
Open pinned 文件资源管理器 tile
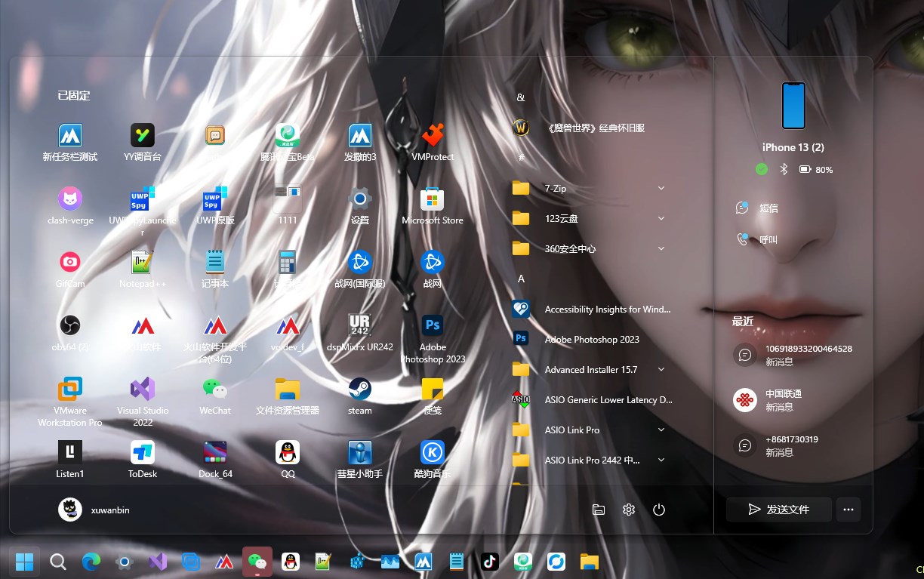[288, 396]
